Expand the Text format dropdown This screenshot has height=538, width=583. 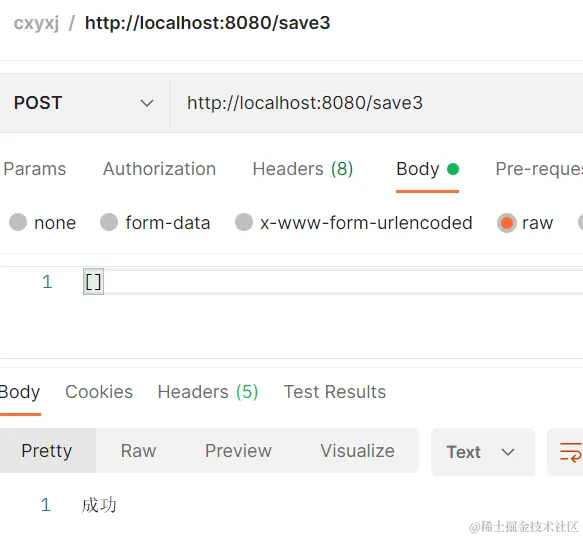[482, 452]
